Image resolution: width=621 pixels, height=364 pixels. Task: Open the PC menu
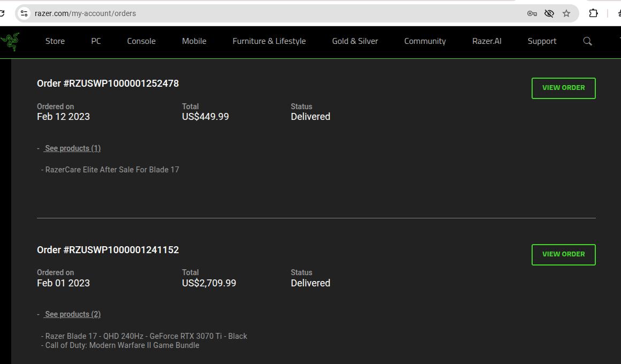96,41
